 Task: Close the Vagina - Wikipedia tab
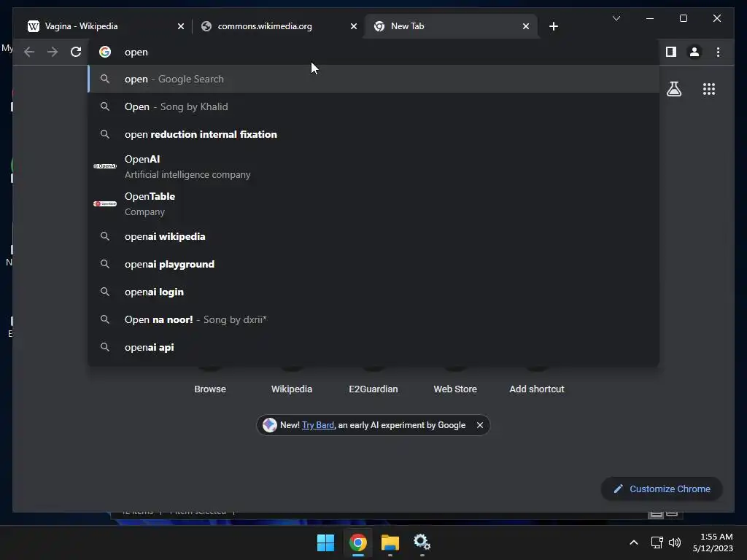181,26
